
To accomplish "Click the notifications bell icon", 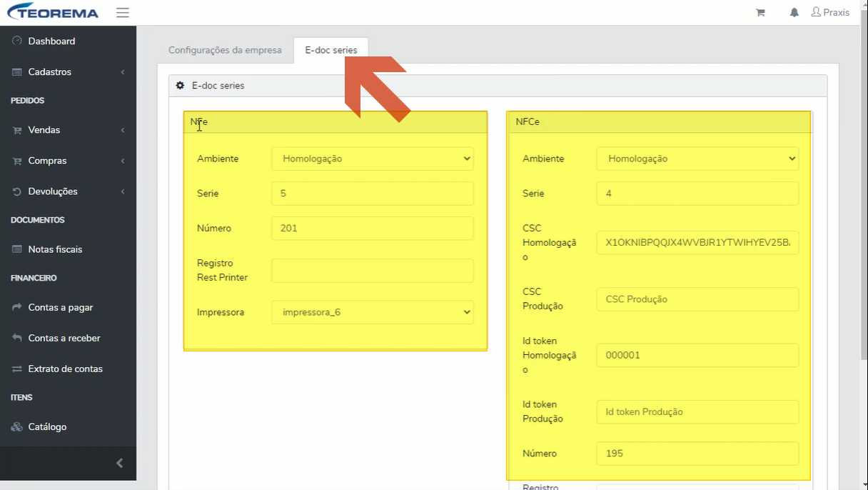I will pyautogui.click(x=794, y=12).
